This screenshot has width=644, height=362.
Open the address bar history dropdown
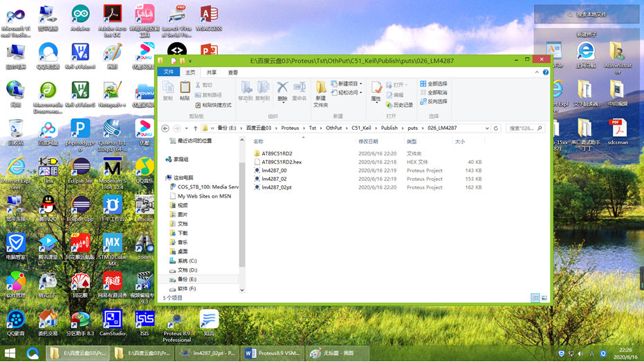point(487,128)
